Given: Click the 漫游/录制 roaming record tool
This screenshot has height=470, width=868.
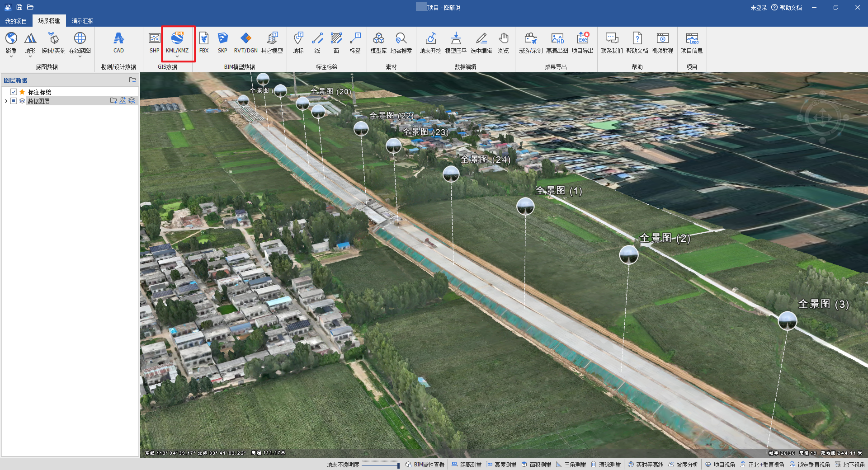Looking at the screenshot, I should click(x=530, y=42).
